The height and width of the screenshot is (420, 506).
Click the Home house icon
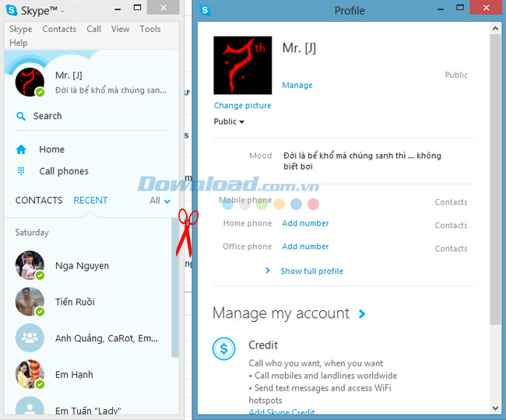tap(21, 149)
